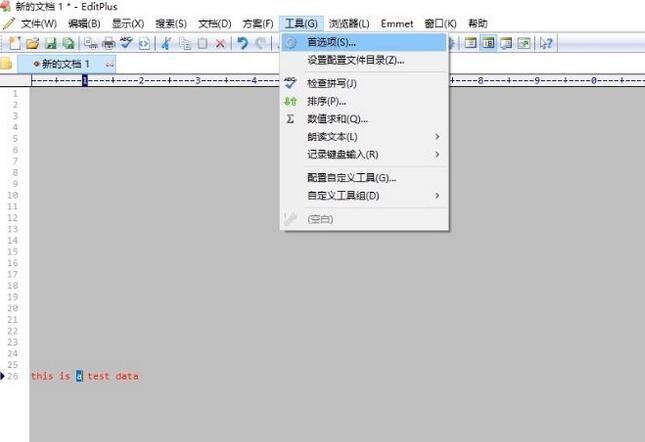Click the ABC spell check toolbar icon
The width and height of the screenshot is (645, 442).
point(126,43)
